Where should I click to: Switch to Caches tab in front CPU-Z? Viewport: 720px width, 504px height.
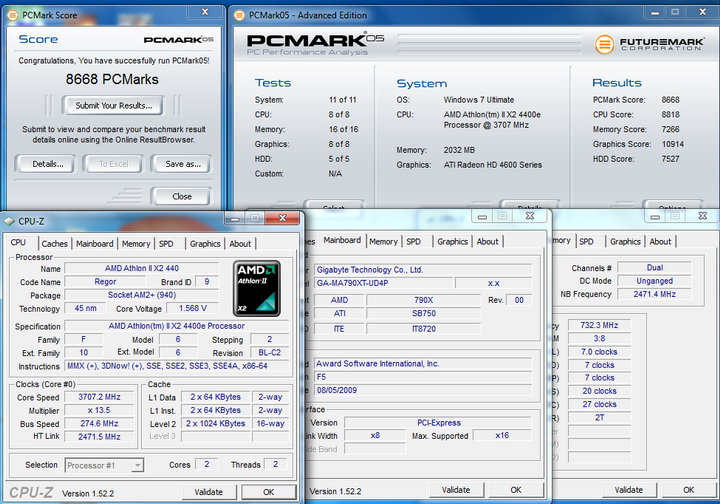(55, 244)
